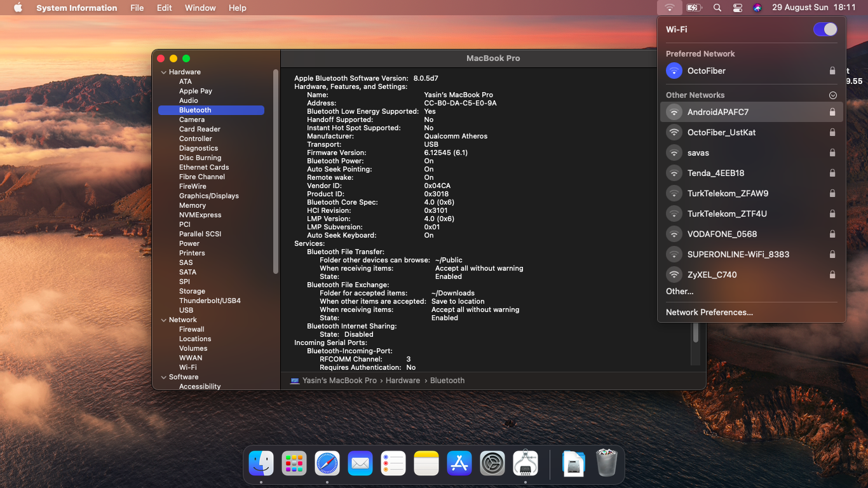Image resolution: width=868 pixels, height=488 pixels.
Task: Click Other… to join another network
Action: tap(679, 291)
